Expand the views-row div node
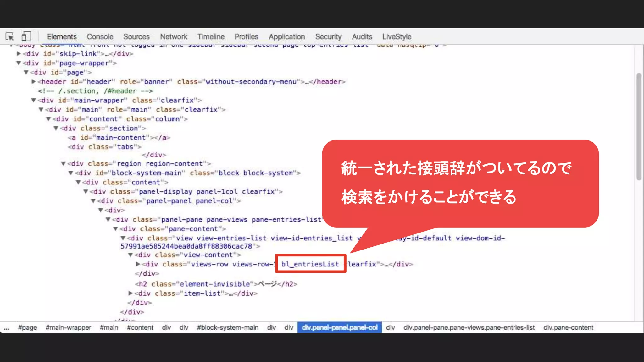 138,264
